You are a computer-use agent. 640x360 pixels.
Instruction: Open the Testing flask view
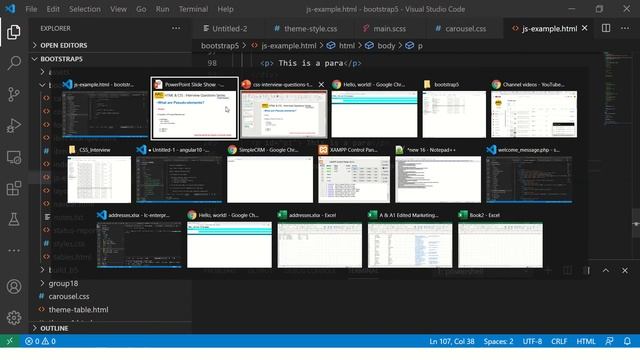(13, 220)
